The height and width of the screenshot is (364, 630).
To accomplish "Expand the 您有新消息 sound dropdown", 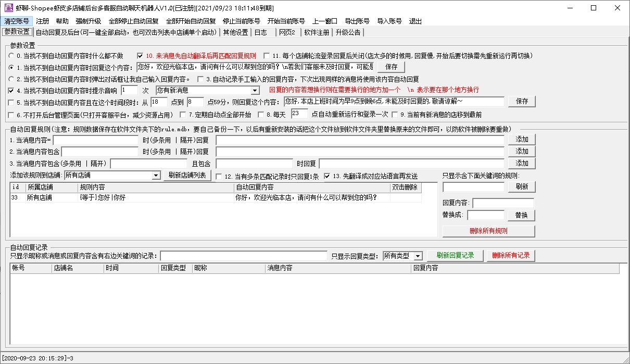I will [255, 91].
